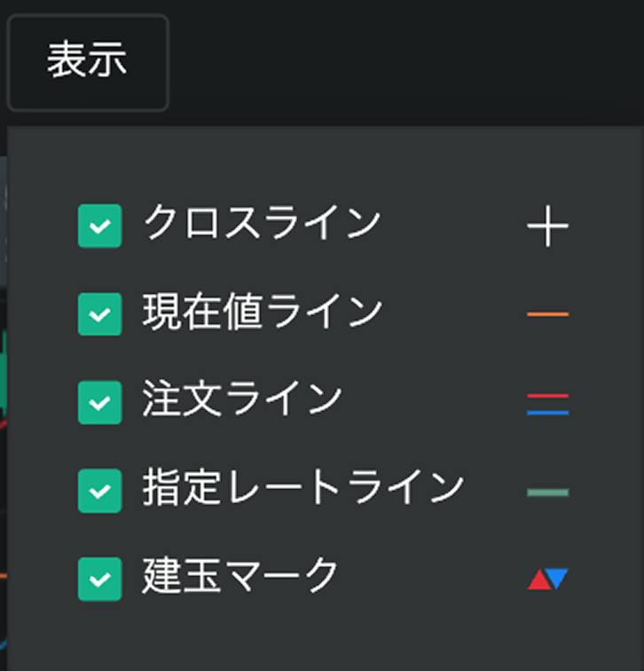Disable the 注文ライン checkbox
The height and width of the screenshot is (671, 644).
pos(99,402)
